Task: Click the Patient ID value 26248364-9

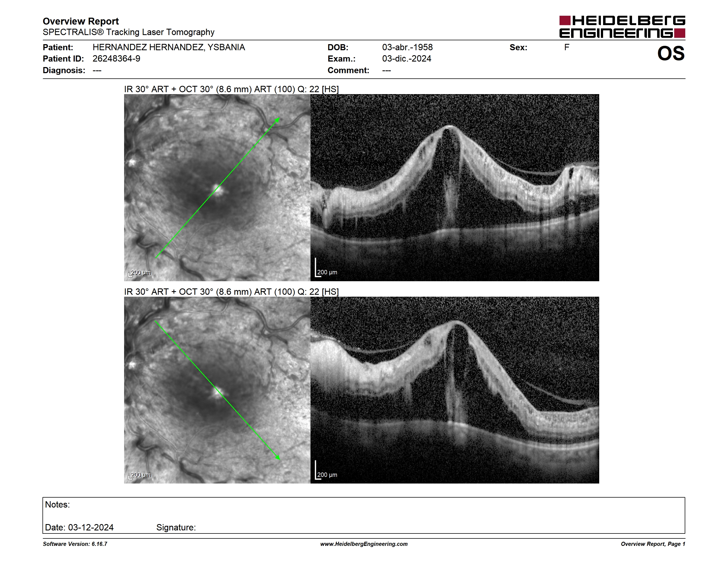Action: (116, 59)
